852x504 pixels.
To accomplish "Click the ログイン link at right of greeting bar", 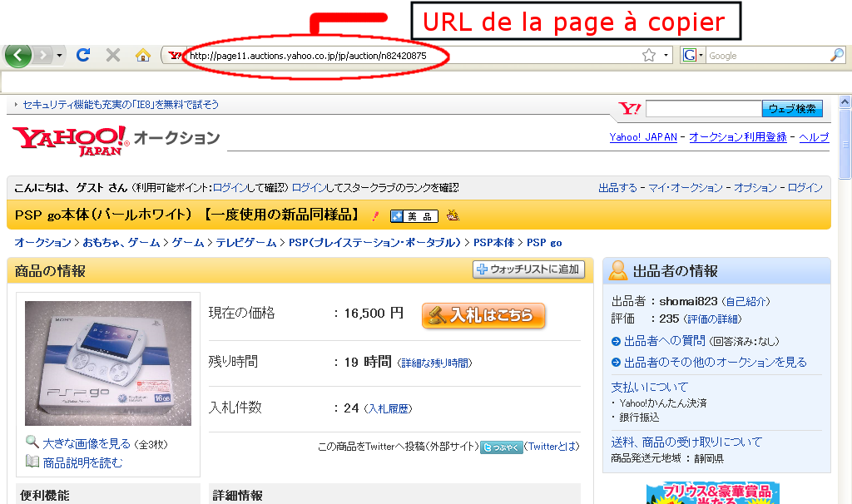I will point(805,187).
